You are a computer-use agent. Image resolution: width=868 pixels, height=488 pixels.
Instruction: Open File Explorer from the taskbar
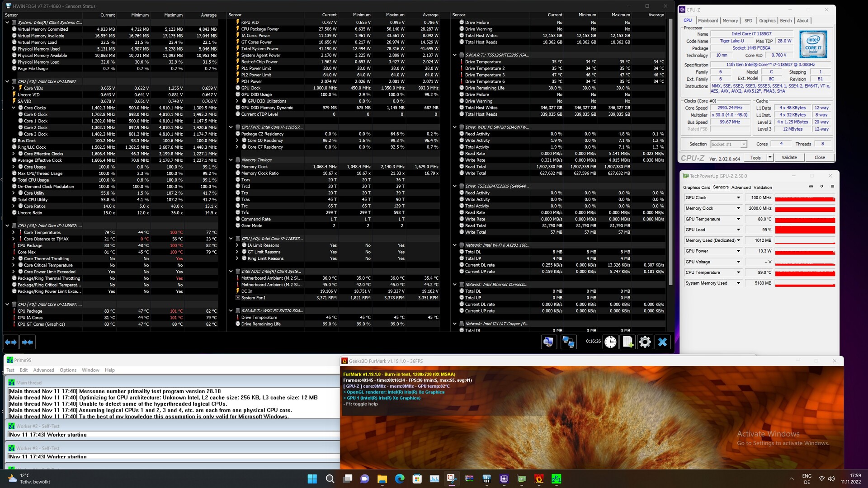click(382, 479)
